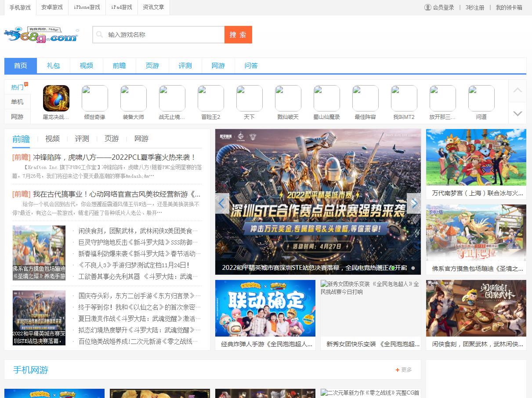The image size is (532, 398).
Task: Open 资讯文章 top tab
Action: coord(154,7)
